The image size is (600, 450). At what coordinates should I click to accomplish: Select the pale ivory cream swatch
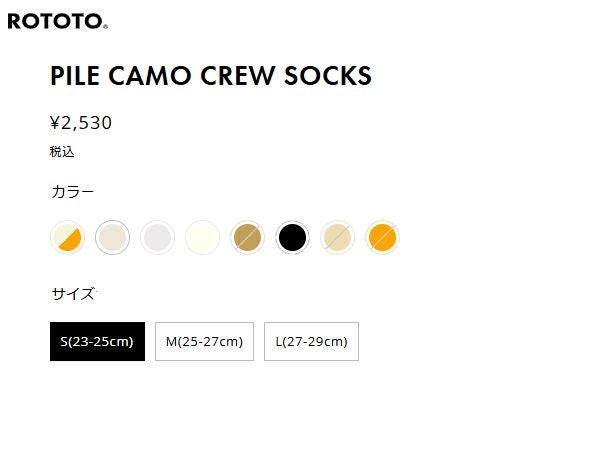[x=202, y=237]
